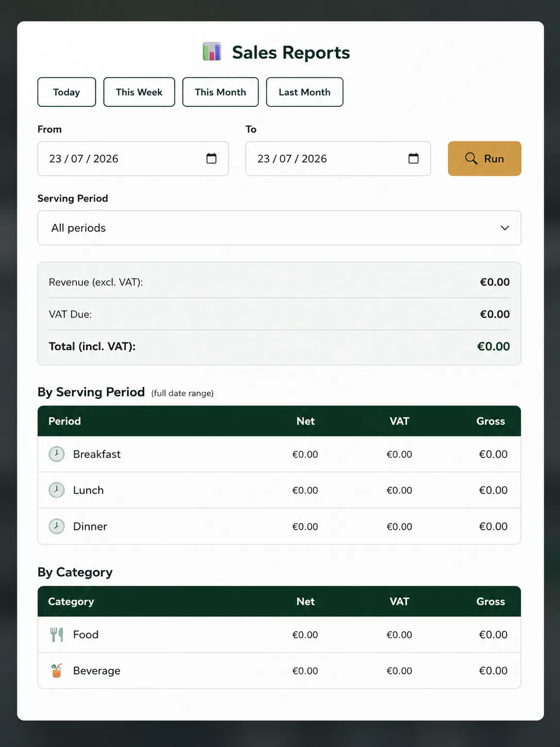Focus the To date input field
This screenshot has width=560, height=747.
pos(338,158)
